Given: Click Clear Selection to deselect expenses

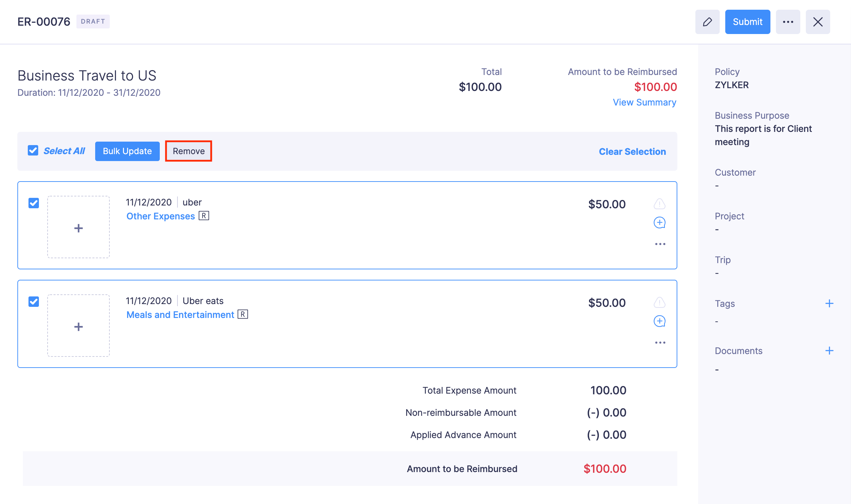Looking at the screenshot, I should [x=632, y=151].
